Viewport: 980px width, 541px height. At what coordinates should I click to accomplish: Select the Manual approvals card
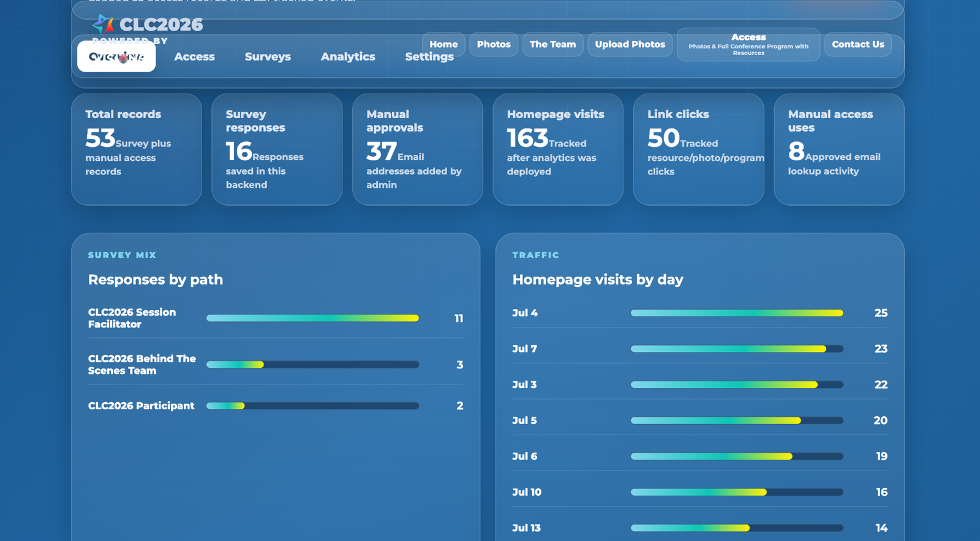(418, 149)
